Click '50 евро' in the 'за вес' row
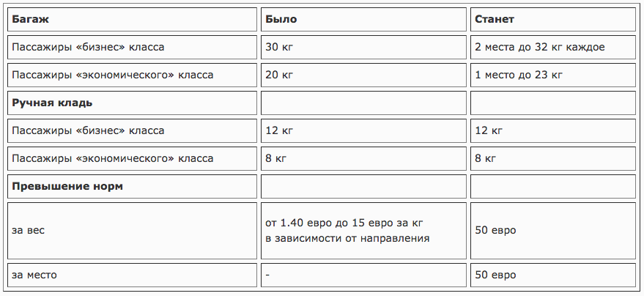The width and height of the screenshot is (644, 296). click(553, 231)
